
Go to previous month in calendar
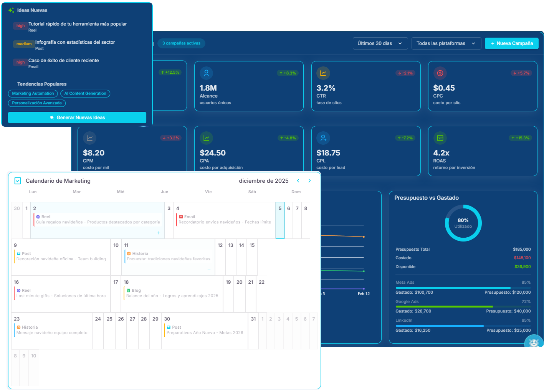(x=298, y=181)
